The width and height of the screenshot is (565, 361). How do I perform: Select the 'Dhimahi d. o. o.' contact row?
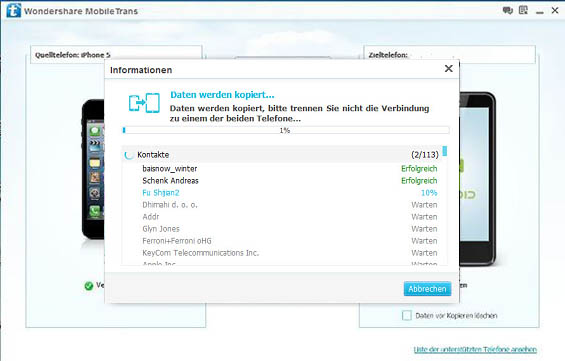[x=281, y=205]
